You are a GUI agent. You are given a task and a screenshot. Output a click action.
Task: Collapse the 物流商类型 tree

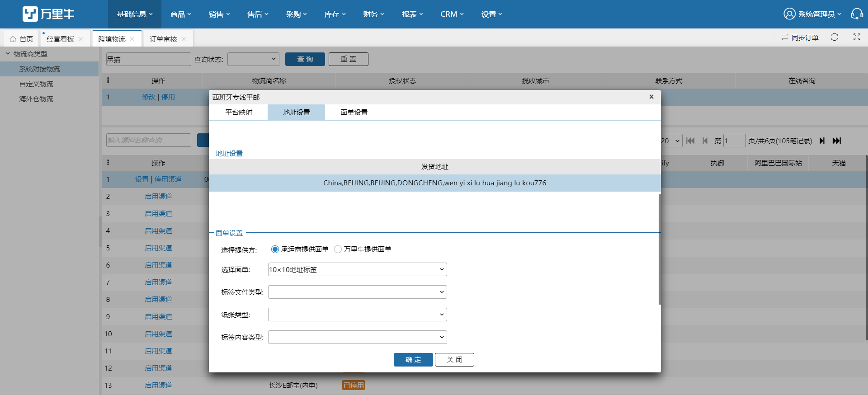pos(8,54)
